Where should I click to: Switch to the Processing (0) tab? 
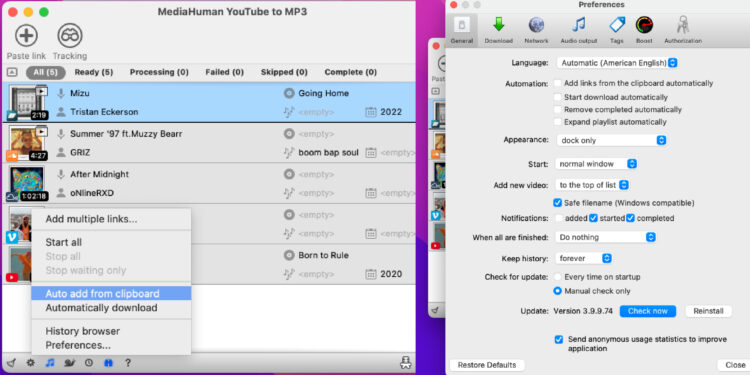159,72
